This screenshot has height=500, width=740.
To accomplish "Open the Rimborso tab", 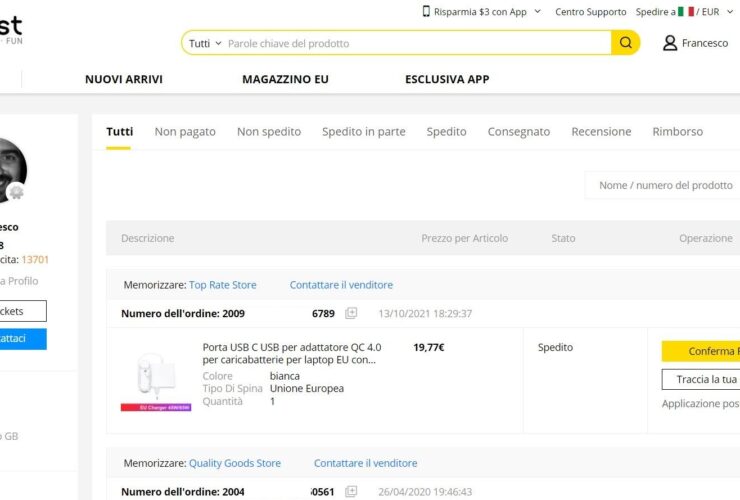I will (677, 131).
